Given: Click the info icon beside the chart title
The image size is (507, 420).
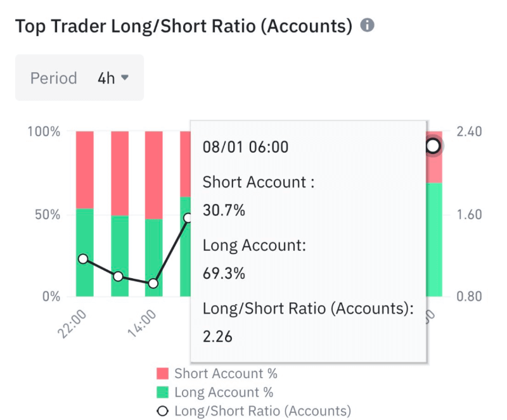Looking at the screenshot, I should click(x=367, y=26).
